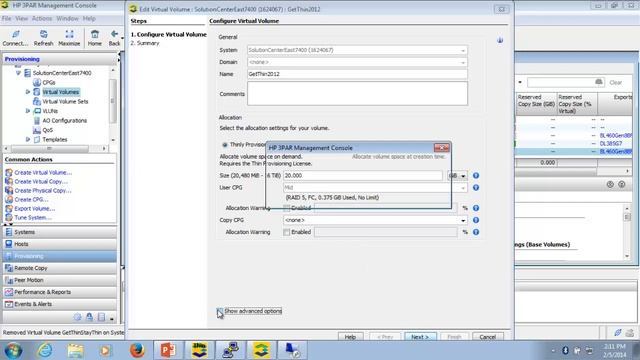Screen dimensions: 640x360
Task: Click the Copy CPG info icon
Action: coord(476,220)
